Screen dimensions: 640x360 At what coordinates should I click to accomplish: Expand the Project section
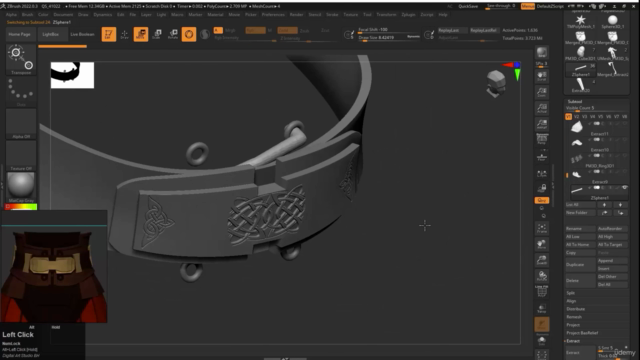click(x=573, y=325)
